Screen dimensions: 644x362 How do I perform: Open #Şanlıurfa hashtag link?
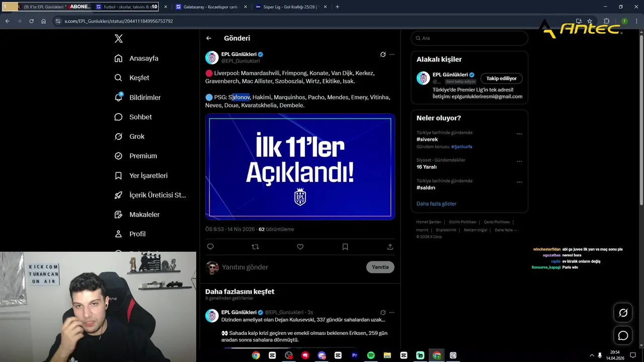pos(461,147)
